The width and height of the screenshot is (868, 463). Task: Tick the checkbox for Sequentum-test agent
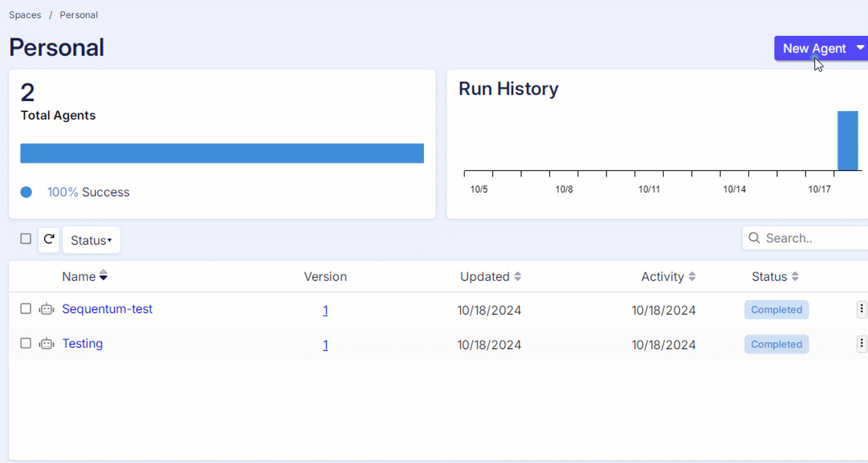pyautogui.click(x=25, y=308)
